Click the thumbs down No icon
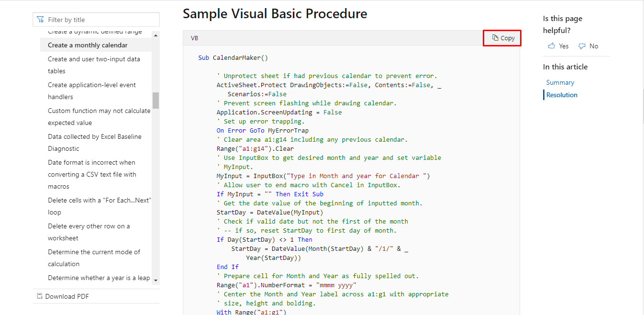 [582, 46]
